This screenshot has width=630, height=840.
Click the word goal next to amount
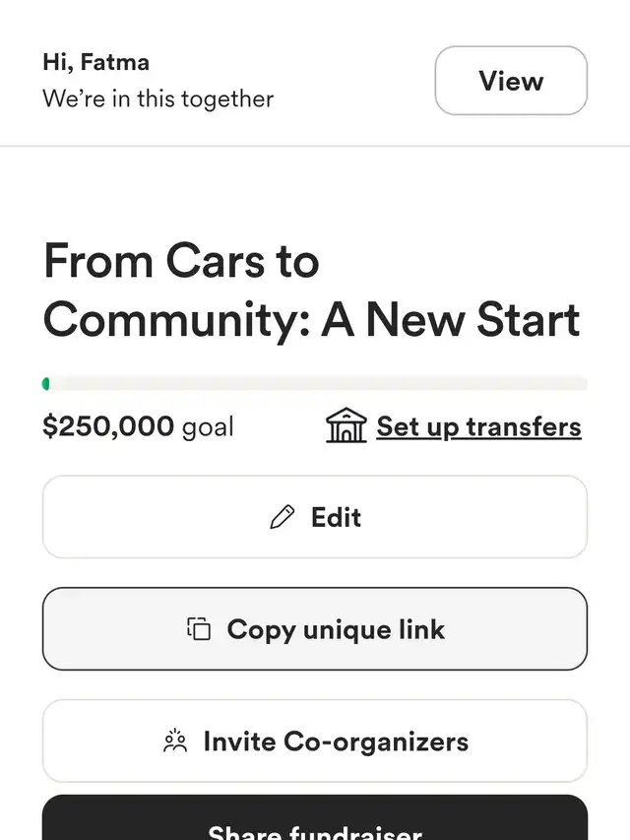click(208, 428)
